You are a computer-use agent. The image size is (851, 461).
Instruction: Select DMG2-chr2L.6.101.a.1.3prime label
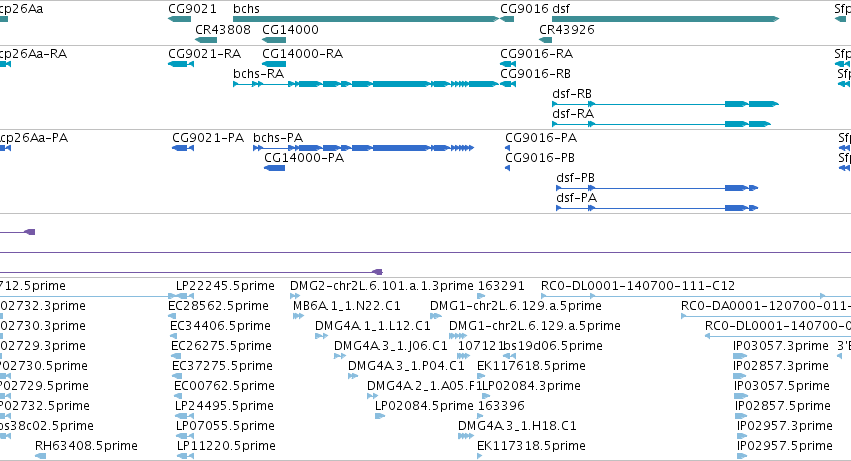(x=382, y=286)
